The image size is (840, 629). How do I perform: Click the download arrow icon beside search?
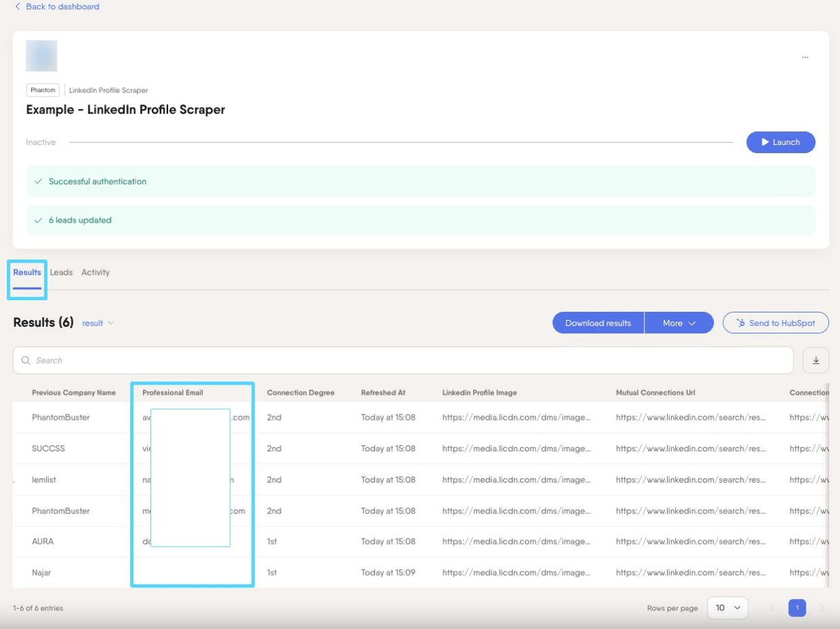(815, 360)
